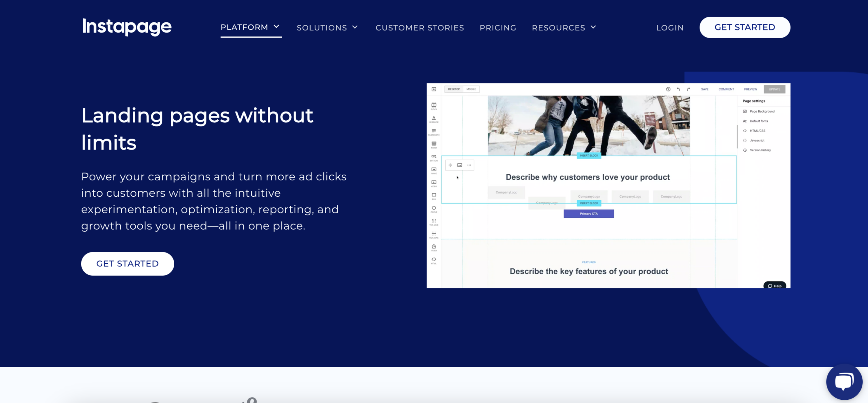Click the image icon on block toolbar

click(459, 165)
